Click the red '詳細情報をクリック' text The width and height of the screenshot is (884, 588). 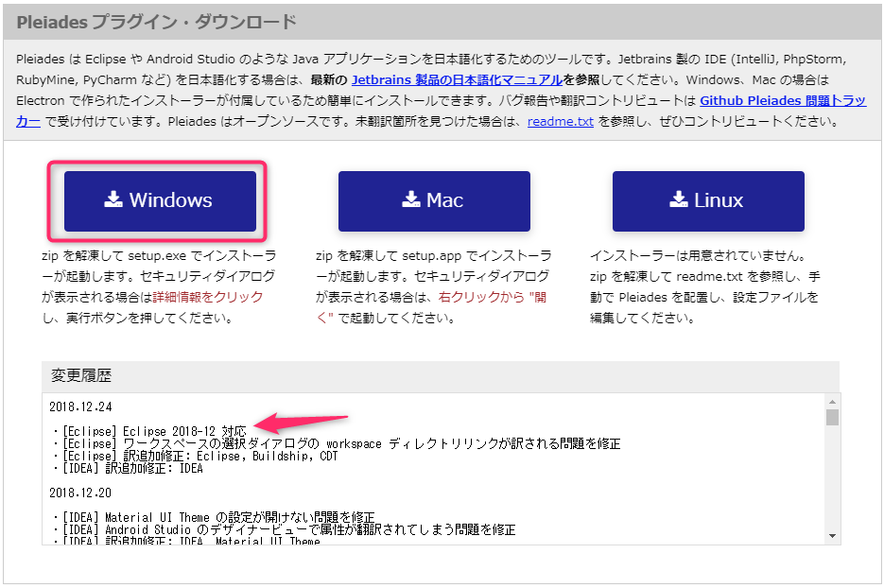[208, 297]
